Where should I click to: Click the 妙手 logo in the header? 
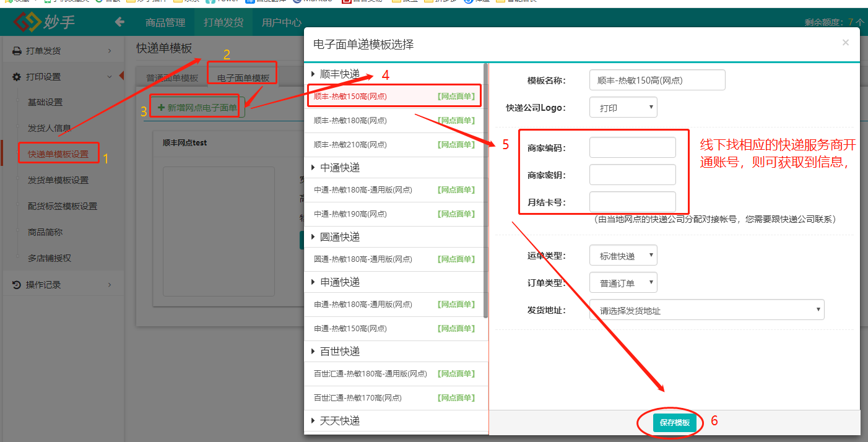coord(45,22)
